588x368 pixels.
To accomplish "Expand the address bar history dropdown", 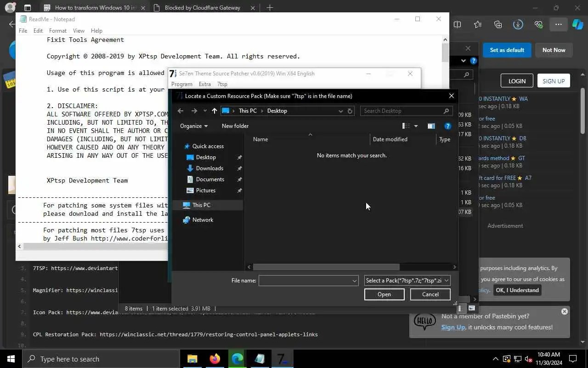I will [340, 111].
